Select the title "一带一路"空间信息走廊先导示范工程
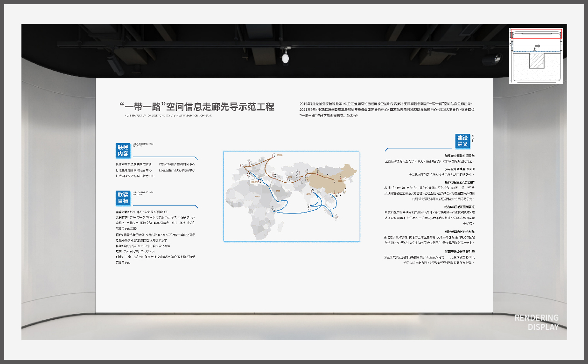The height and width of the screenshot is (364, 588). 196,107
